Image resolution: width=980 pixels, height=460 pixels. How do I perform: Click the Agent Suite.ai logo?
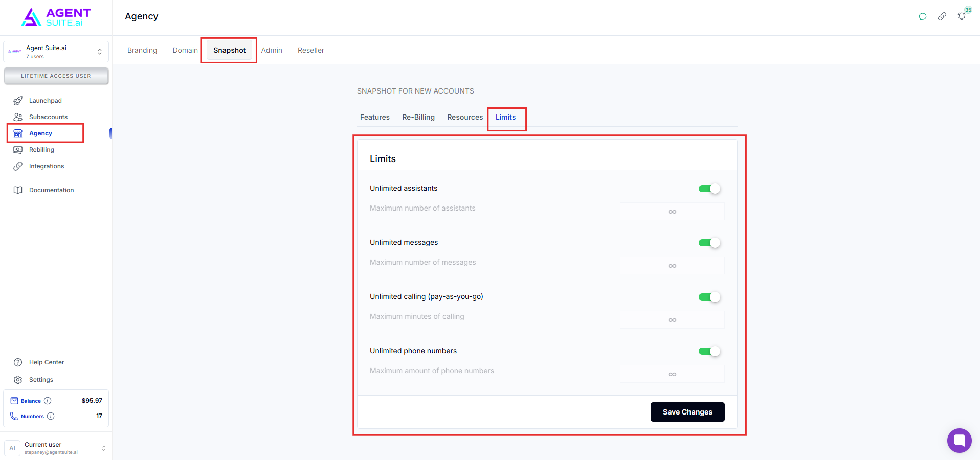[x=56, y=17]
